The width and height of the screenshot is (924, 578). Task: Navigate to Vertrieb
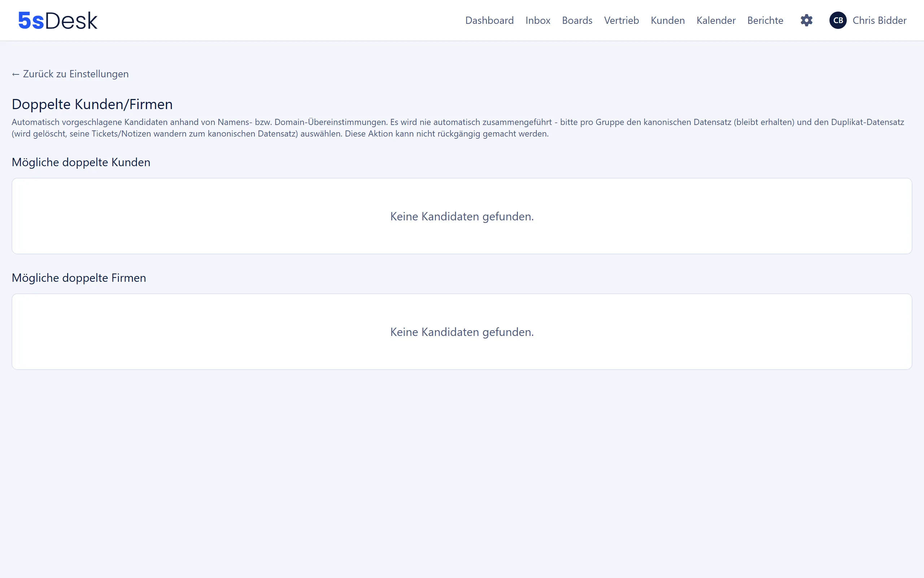pyautogui.click(x=621, y=20)
